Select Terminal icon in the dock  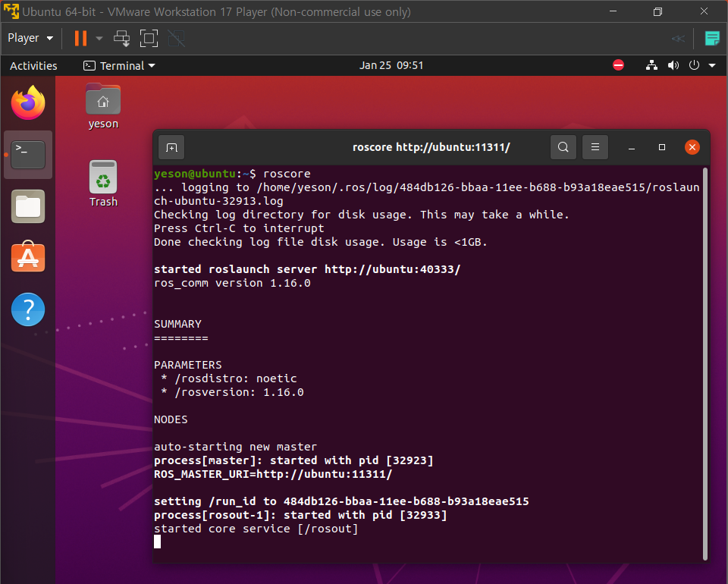click(x=28, y=155)
